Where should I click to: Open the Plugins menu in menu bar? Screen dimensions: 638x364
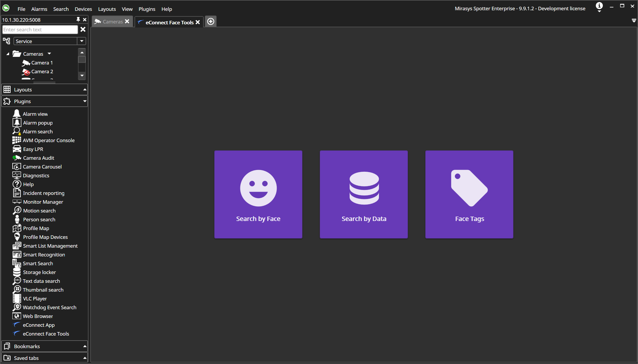click(x=147, y=9)
